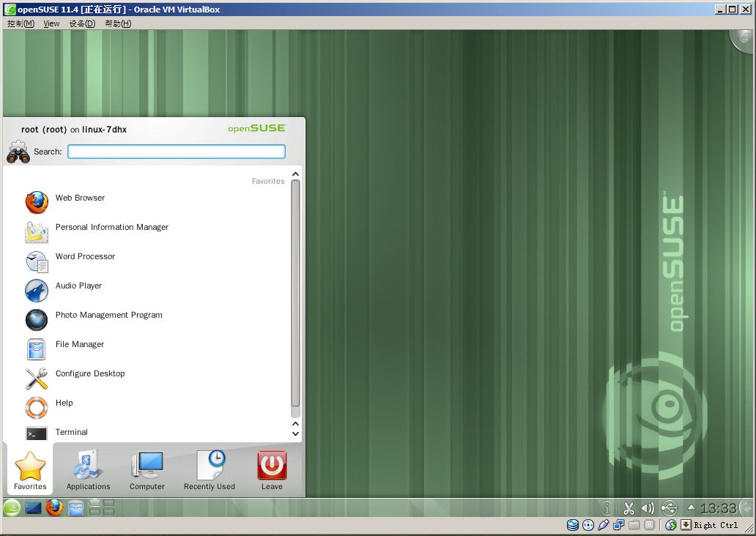Launch Firefox from the panel
The image size is (756, 536).
(x=54, y=507)
